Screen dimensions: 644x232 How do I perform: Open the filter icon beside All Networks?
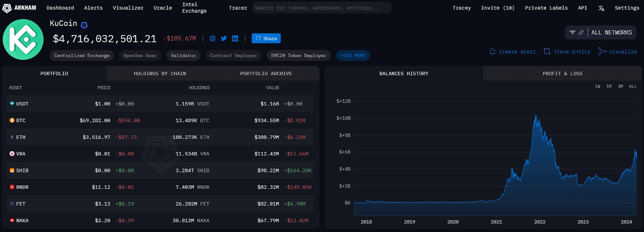(x=572, y=32)
